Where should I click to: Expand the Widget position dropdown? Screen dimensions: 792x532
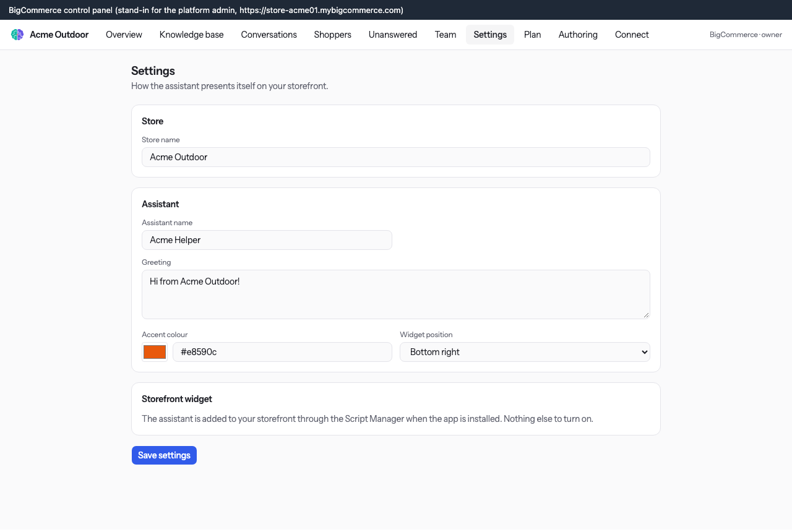tap(525, 352)
